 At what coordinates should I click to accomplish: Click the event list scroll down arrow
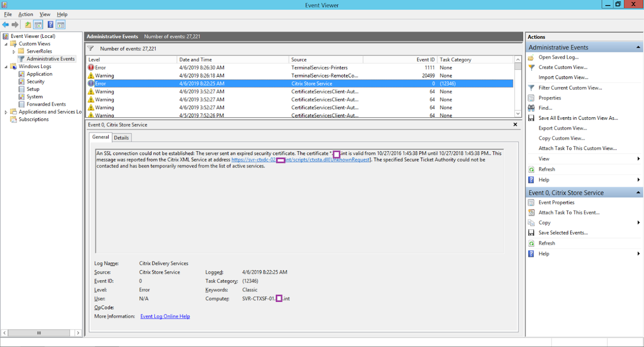point(518,114)
